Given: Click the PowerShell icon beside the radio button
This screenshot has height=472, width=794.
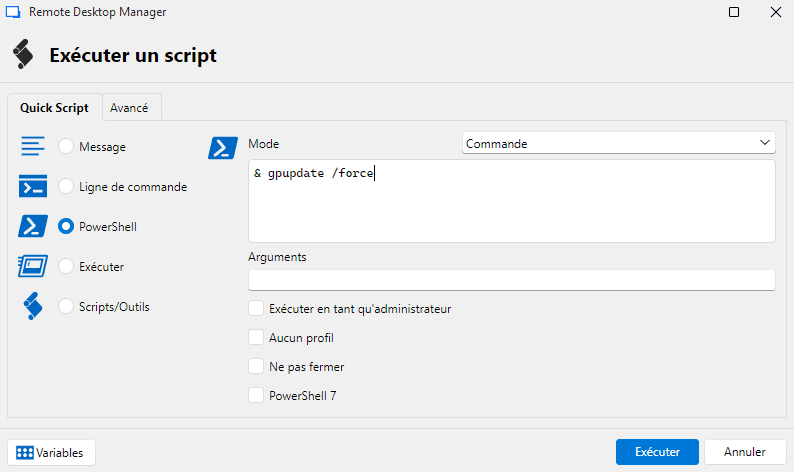Looking at the screenshot, I should coord(33,226).
